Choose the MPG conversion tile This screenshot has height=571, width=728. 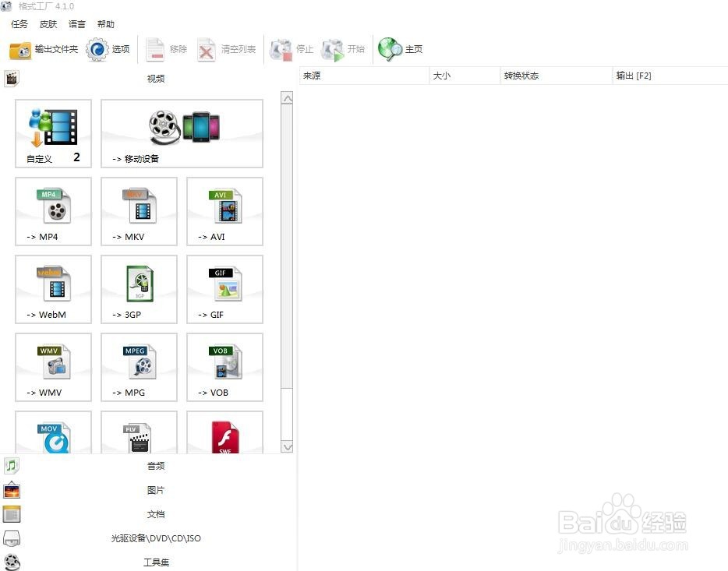coord(140,368)
